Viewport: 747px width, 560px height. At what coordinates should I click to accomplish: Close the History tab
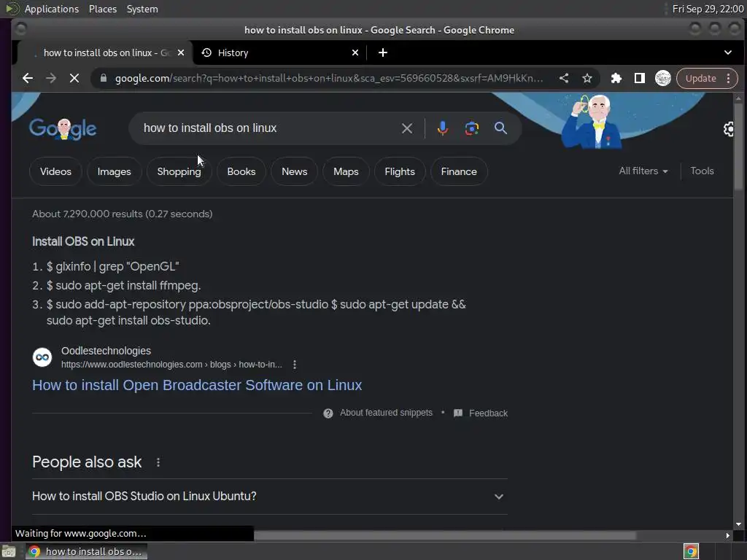point(355,52)
